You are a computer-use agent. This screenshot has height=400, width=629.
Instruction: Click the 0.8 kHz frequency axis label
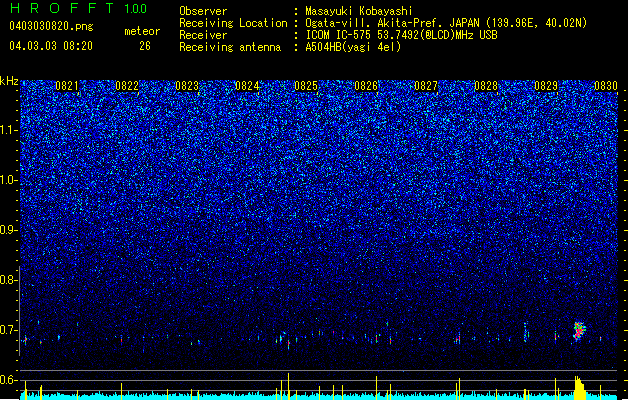(8, 280)
